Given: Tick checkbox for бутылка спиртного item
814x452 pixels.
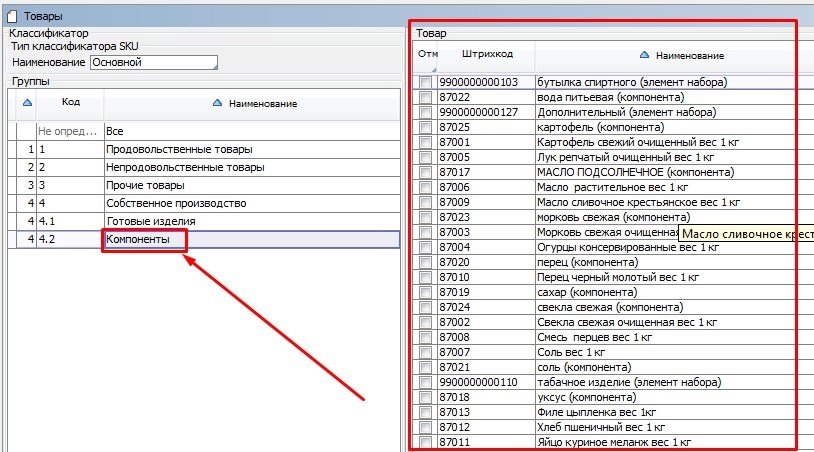Looking at the screenshot, I should coord(426,82).
